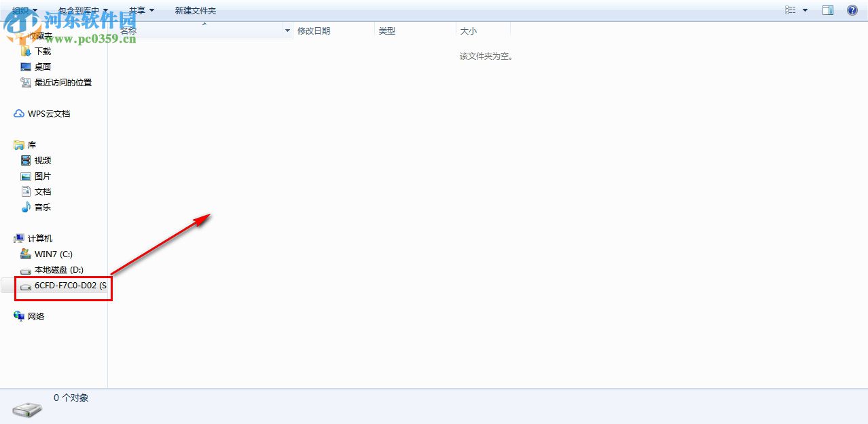Select the 视频 library icon
Image resolution: width=868 pixels, height=424 pixels.
pos(42,160)
